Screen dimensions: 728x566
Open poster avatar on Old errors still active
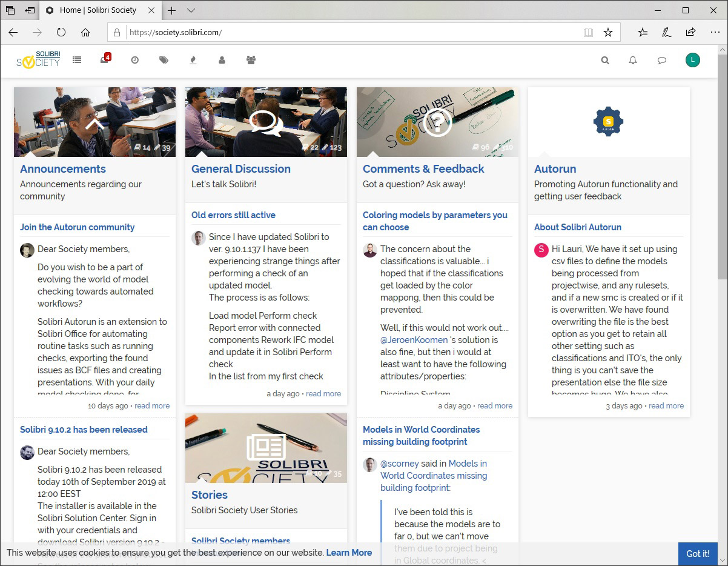pyautogui.click(x=199, y=238)
